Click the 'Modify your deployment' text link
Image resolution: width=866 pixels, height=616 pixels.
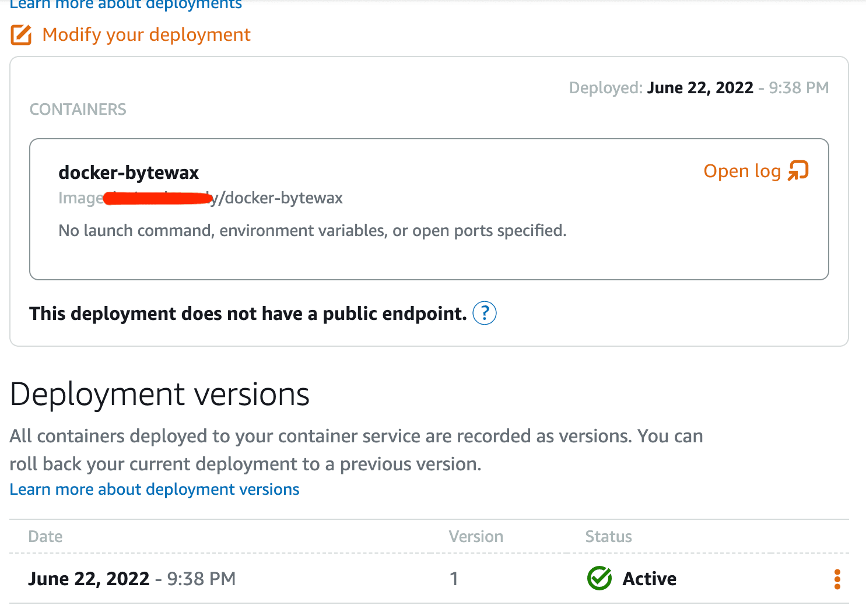point(146,35)
